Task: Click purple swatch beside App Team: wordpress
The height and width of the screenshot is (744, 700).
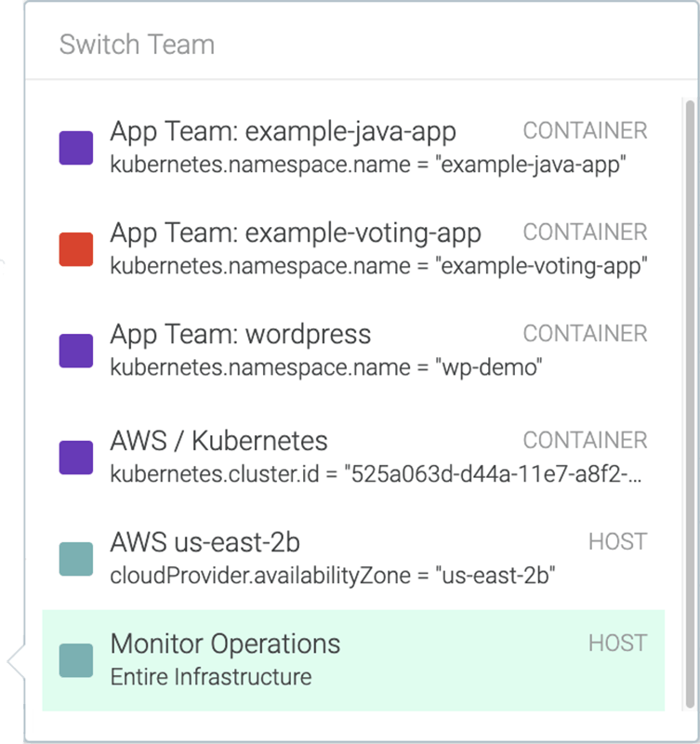Action: pos(76,351)
